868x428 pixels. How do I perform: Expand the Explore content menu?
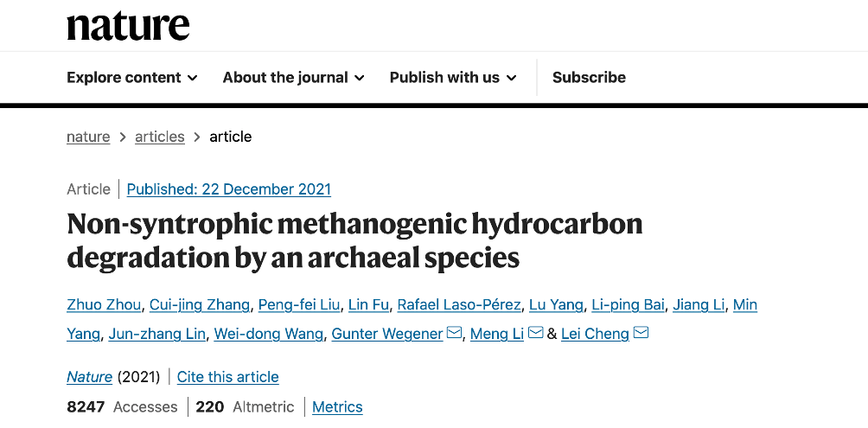[x=131, y=78]
